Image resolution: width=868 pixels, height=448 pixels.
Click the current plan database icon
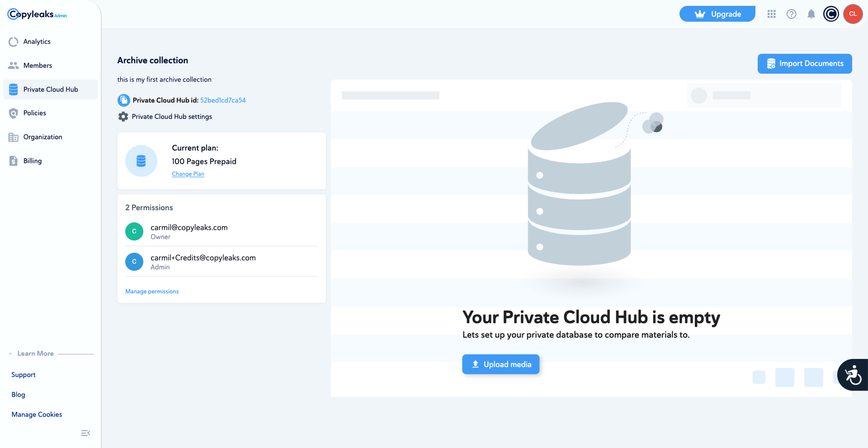pos(141,161)
